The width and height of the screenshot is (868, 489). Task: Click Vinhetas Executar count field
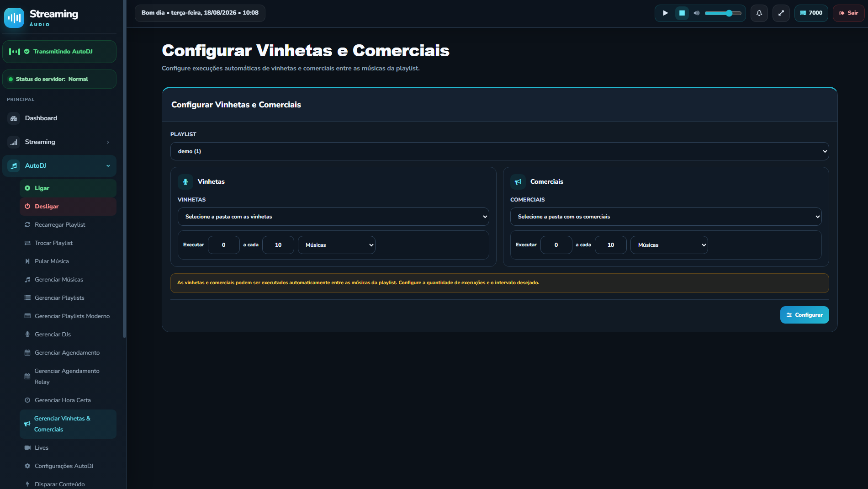coord(223,245)
